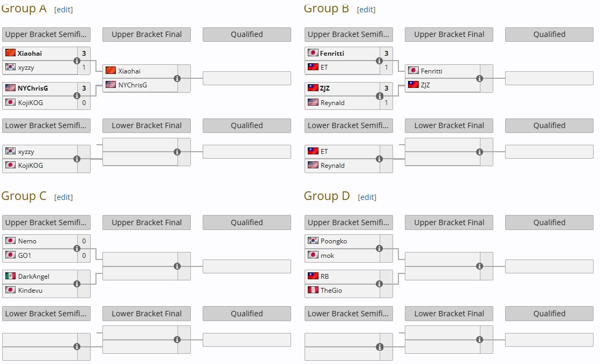Click Xiaohai's China flag in semifinal

(10, 53)
